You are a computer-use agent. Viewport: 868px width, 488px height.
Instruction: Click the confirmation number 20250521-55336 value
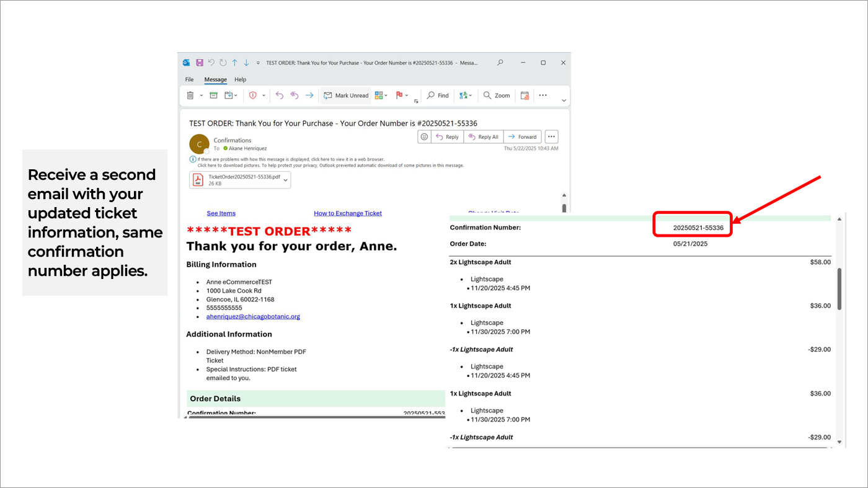coord(698,228)
